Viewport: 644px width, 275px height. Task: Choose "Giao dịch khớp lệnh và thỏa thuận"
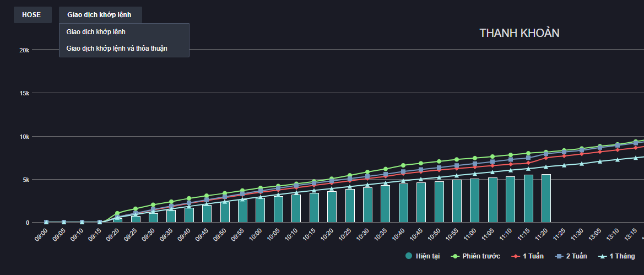(117, 48)
